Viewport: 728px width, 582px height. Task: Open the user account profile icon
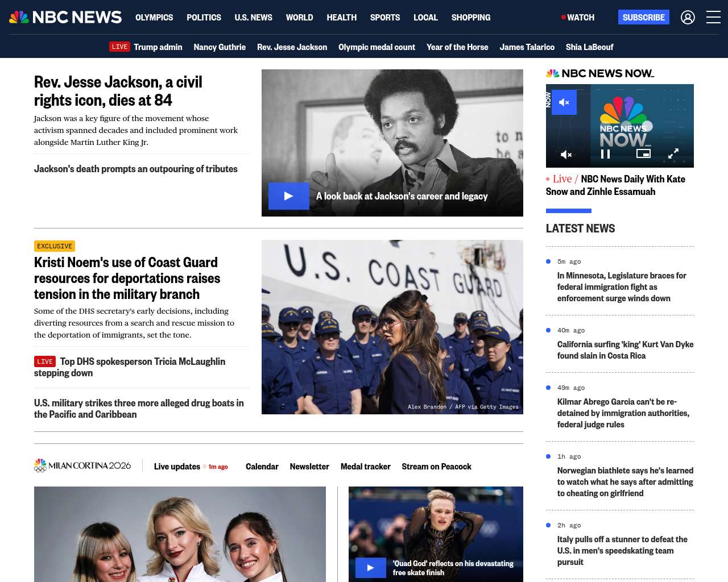(x=688, y=17)
